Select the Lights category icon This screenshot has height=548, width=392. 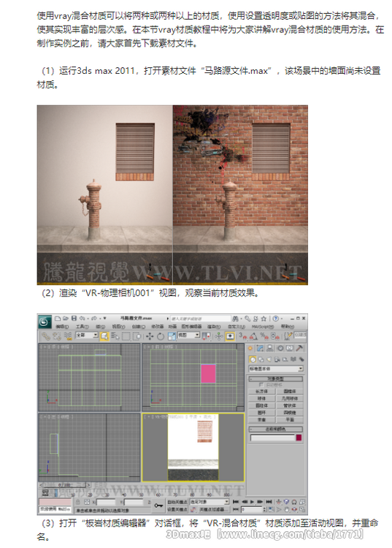coord(269,359)
